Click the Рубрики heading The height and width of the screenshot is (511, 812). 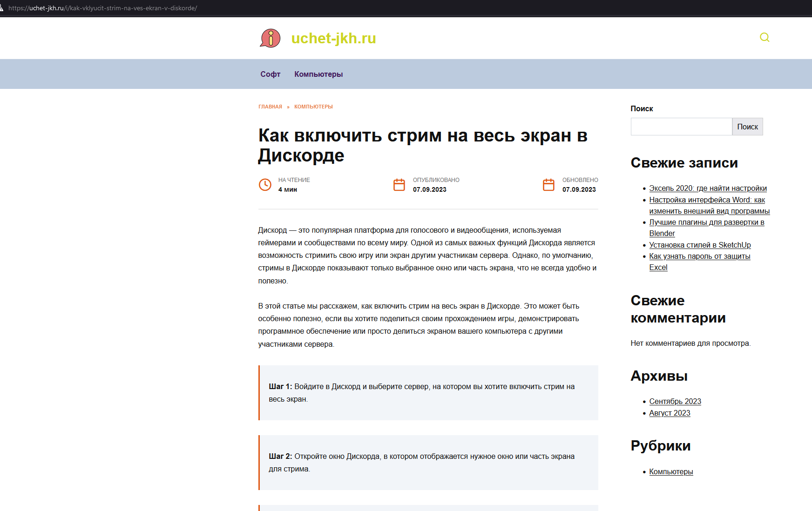click(660, 445)
